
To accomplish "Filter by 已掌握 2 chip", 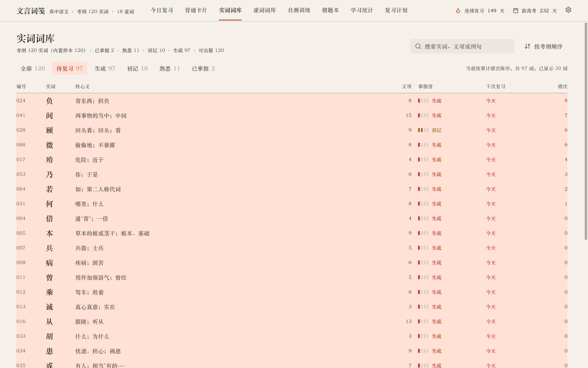I will coord(203,68).
